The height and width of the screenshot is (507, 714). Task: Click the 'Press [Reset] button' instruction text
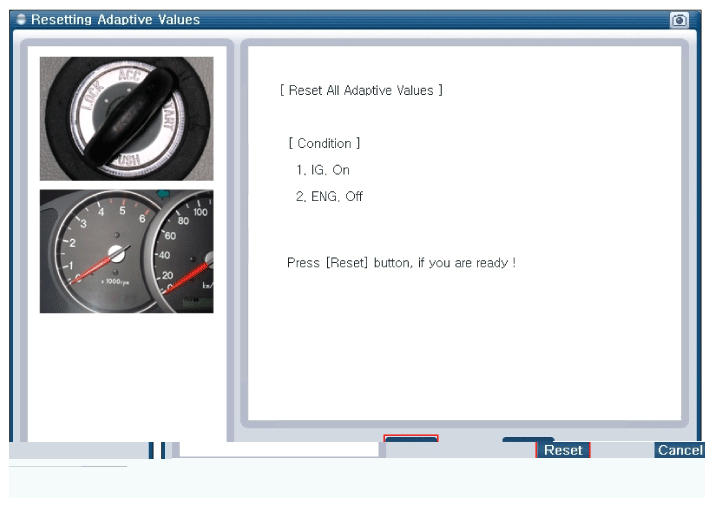click(401, 263)
